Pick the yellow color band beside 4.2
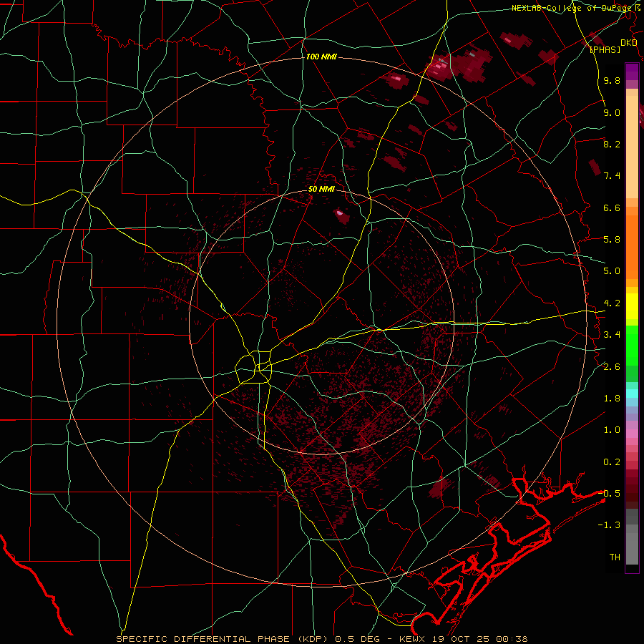This screenshot has height=644, width=644. (x=632, y=306)
